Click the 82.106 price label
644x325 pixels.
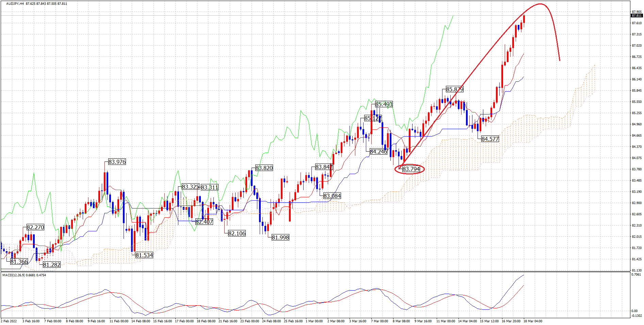click(237, 233)
